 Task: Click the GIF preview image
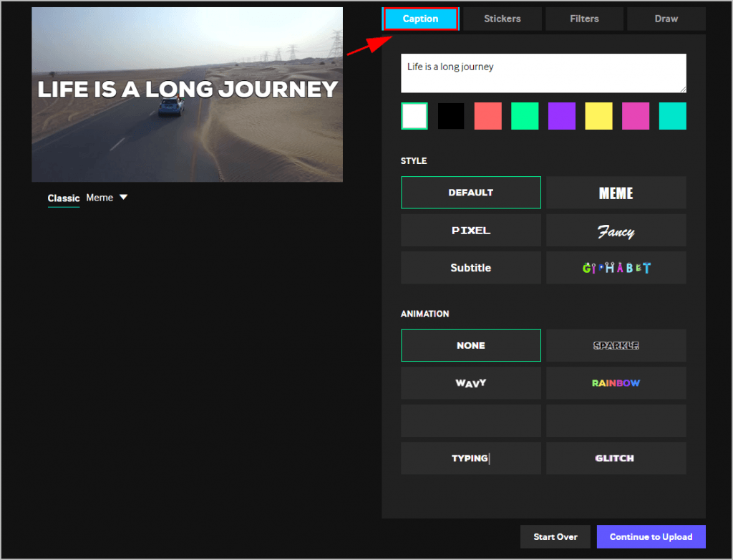187,95
